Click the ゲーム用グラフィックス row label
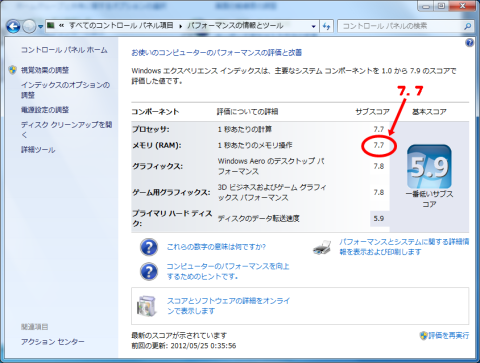This screenshot has width=480, height=363. [x=171, y=192]
